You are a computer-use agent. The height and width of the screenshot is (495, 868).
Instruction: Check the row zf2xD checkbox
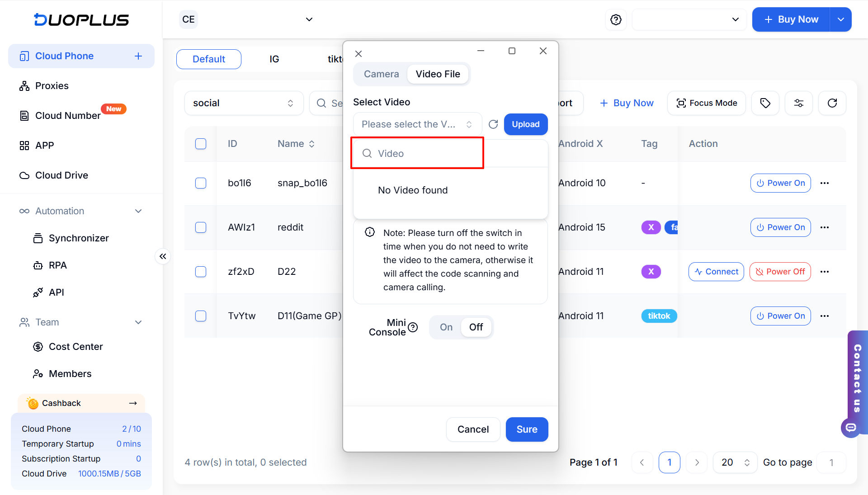(201, 272)
